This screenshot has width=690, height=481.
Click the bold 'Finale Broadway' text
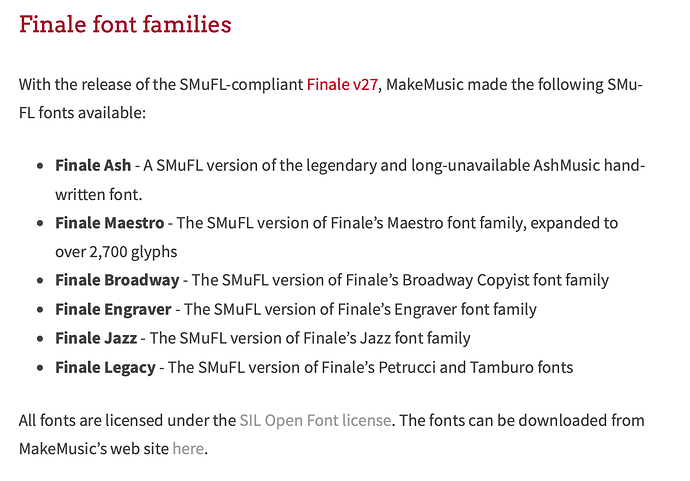[117, 280]
